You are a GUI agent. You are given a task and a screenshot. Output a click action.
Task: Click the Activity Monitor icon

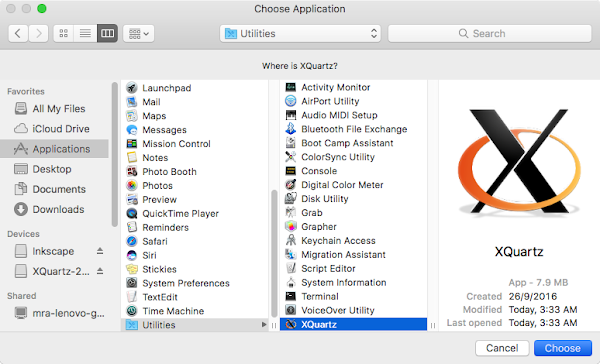pos(291,87)
